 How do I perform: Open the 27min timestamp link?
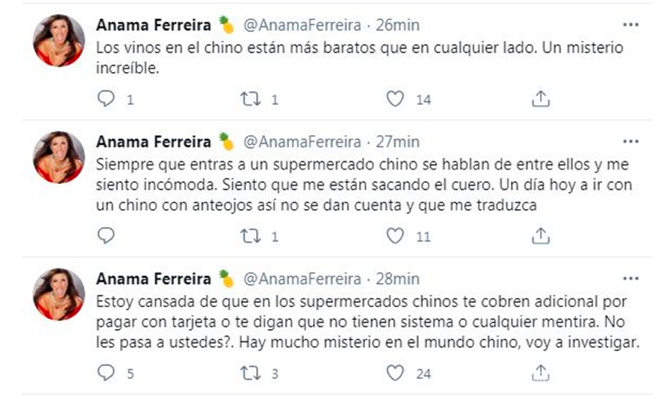(398, 142)
